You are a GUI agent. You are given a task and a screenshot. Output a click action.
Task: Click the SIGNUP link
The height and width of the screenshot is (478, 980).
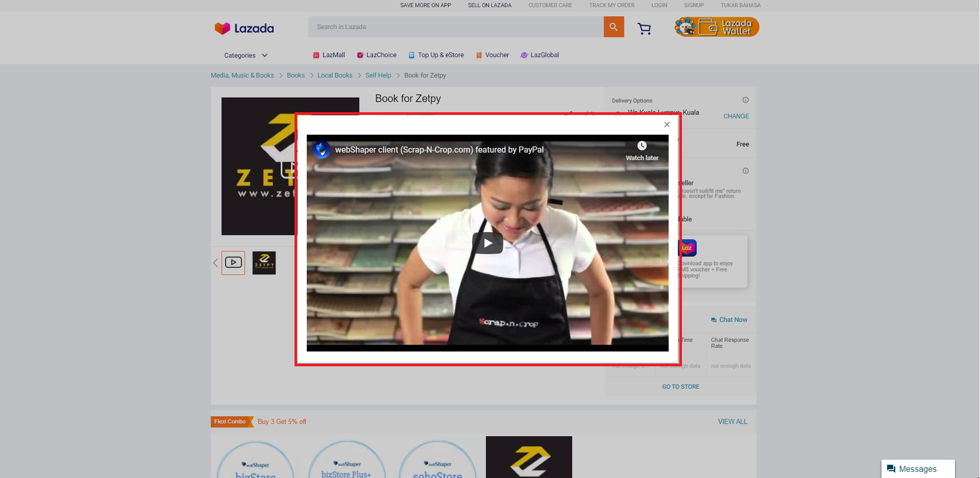click(x=694, y=5)
